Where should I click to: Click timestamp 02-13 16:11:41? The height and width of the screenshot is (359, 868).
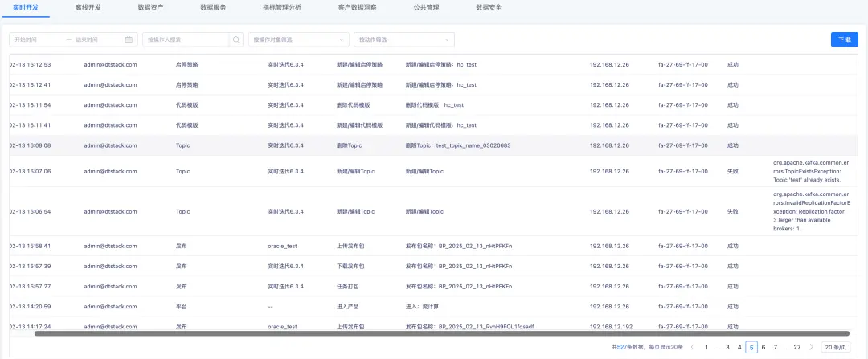31,125
